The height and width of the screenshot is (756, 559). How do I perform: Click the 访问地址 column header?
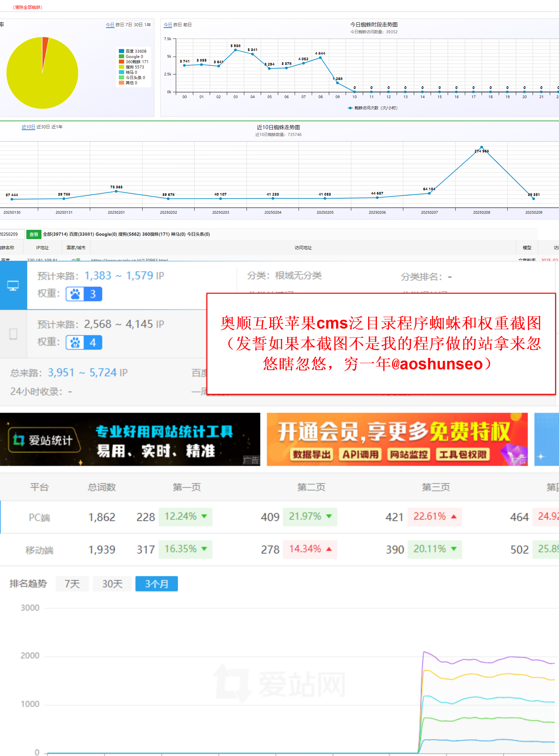pos(303,248)
